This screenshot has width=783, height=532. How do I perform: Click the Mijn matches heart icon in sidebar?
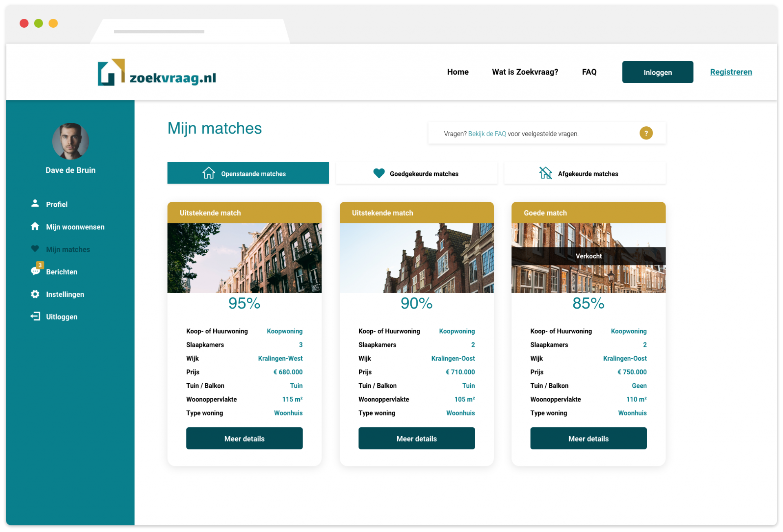point(35,249)
